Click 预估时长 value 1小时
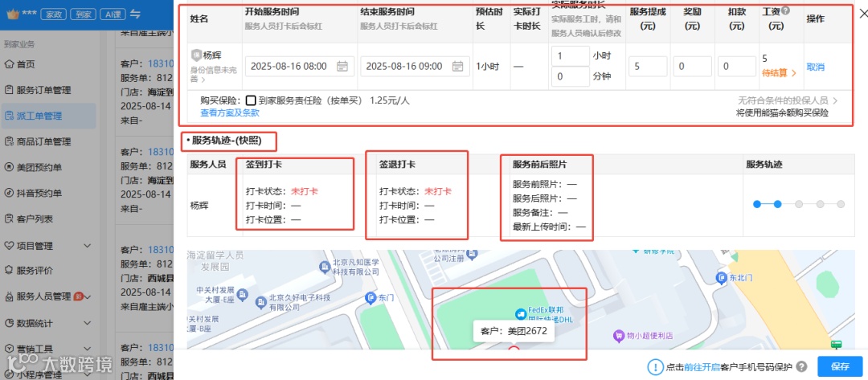The image size is (868, 380). (x=488, y=67)
